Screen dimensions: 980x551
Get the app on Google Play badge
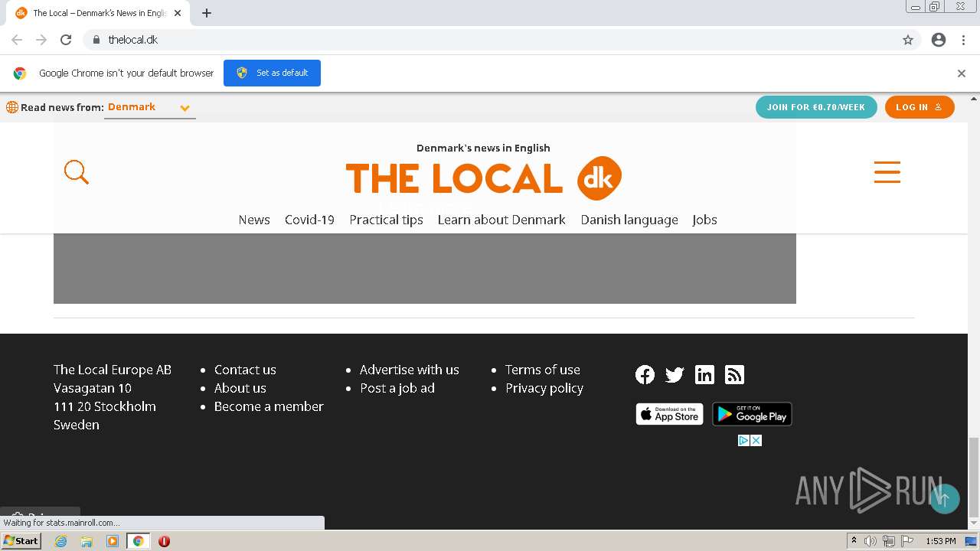coord(752,414)
